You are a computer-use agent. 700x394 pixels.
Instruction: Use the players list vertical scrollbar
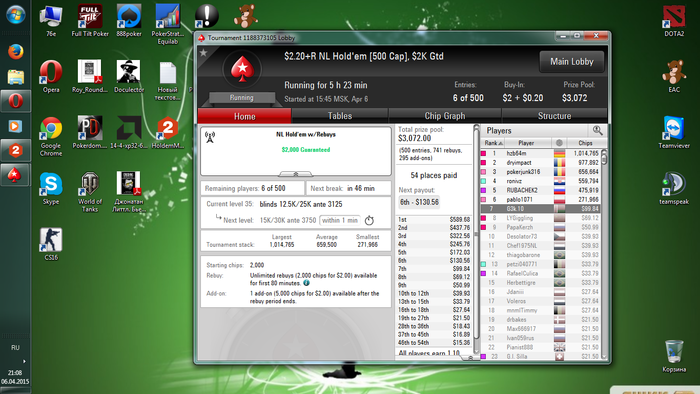[604, 254]
